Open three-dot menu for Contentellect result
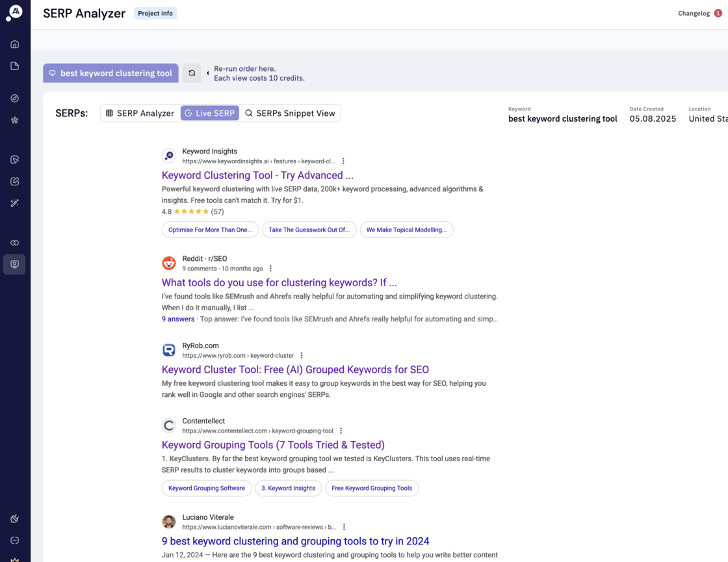 point(341,431)
